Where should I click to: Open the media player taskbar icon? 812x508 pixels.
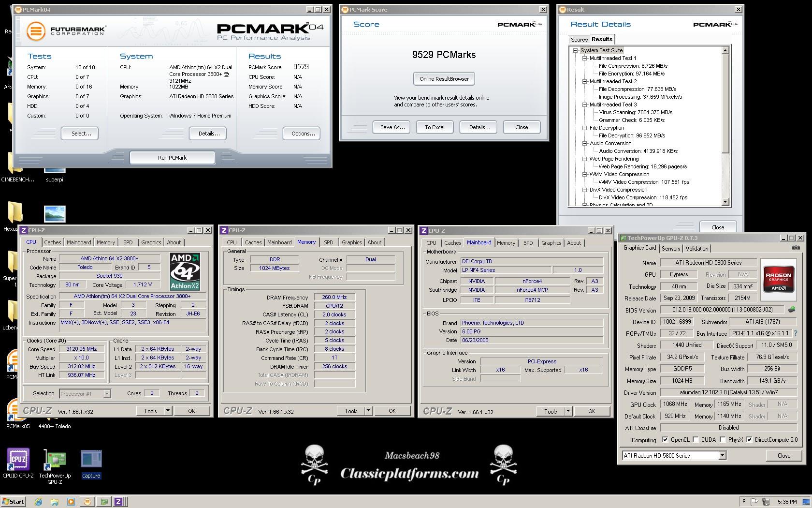point(71,502)
